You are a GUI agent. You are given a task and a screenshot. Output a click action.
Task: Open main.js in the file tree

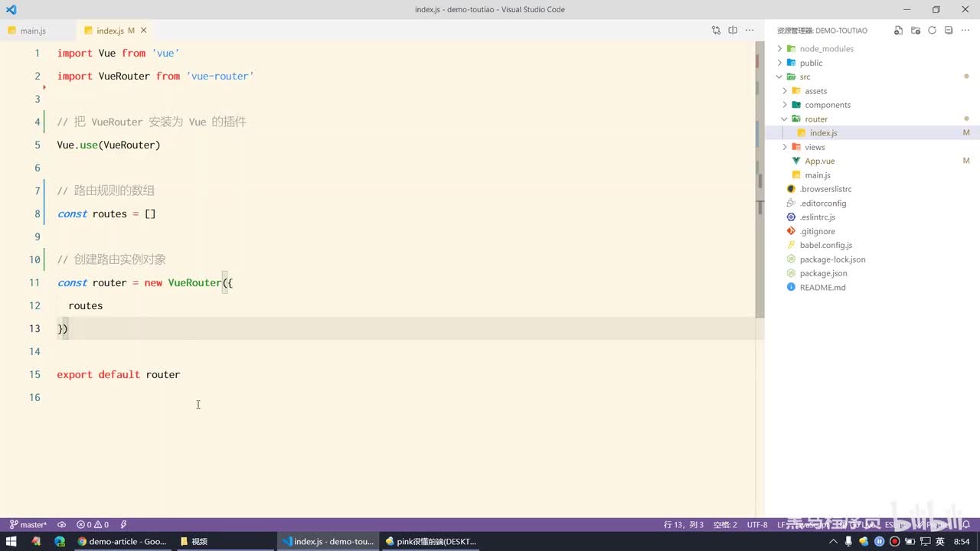pos(872,175)
